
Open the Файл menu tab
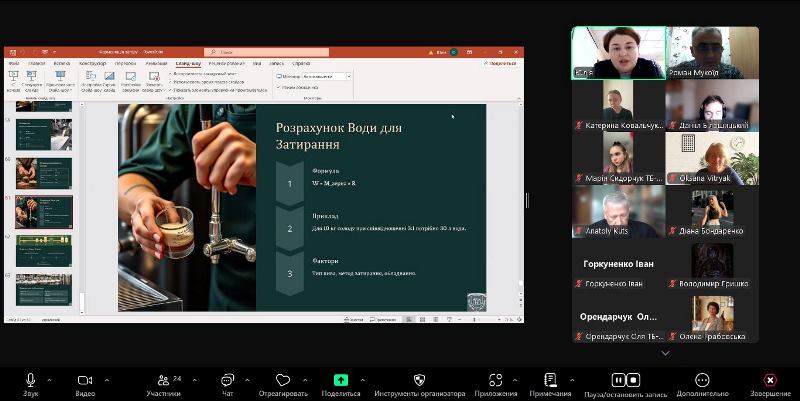coord(14,63)
